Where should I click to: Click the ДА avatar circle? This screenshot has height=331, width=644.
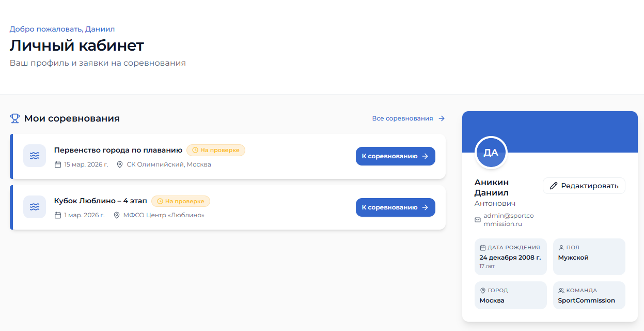point(491,153)
